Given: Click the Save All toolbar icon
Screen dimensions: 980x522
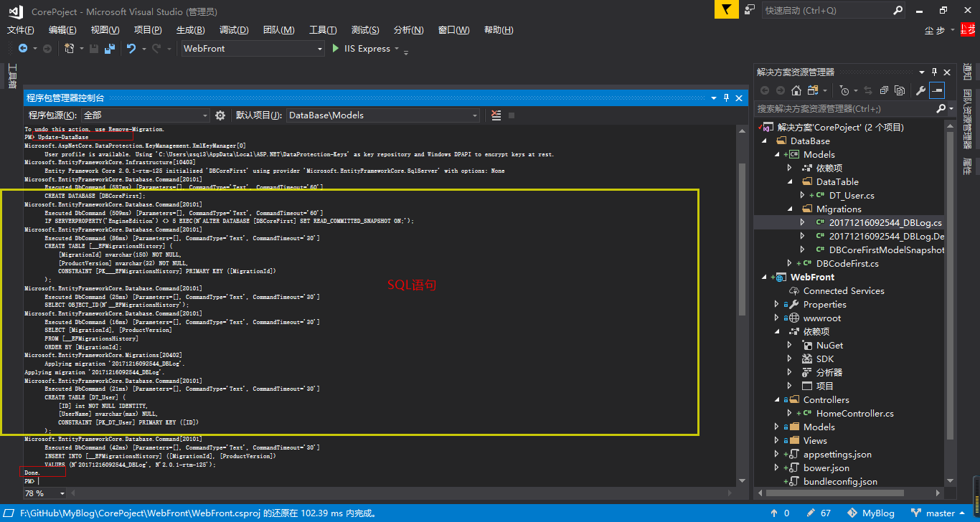Looking at the screenshot, I should click(110, 48).
